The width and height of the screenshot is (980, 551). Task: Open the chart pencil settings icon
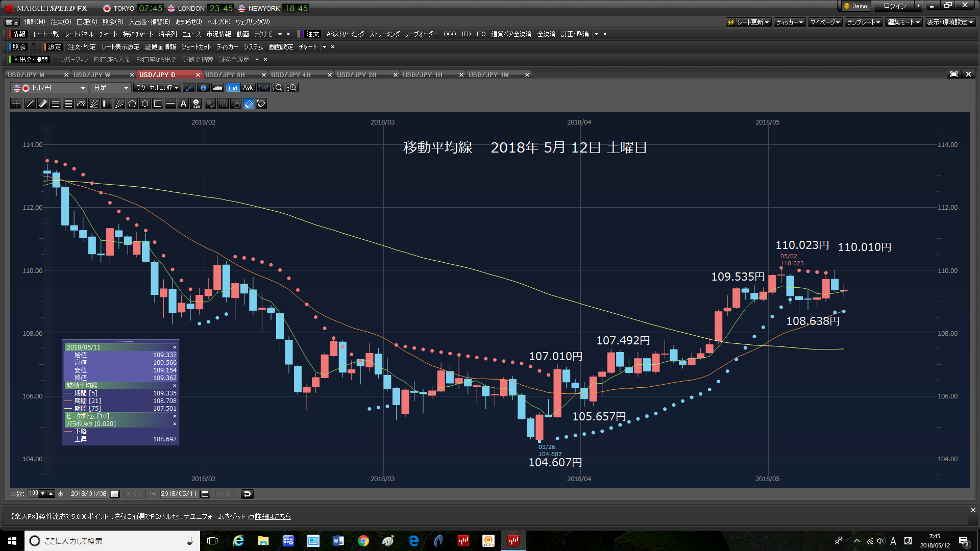(189, 88)
